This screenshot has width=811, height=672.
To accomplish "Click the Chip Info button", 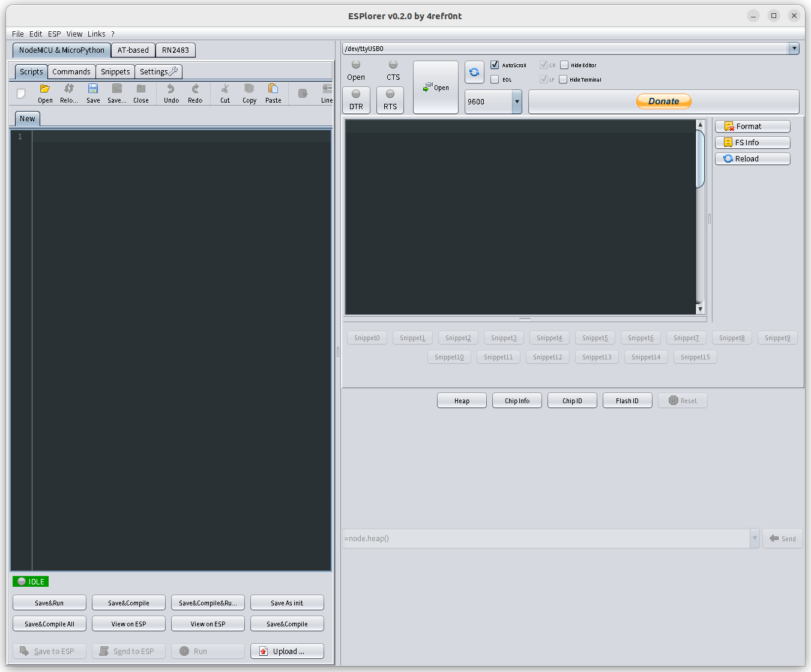I will point(517,401).
